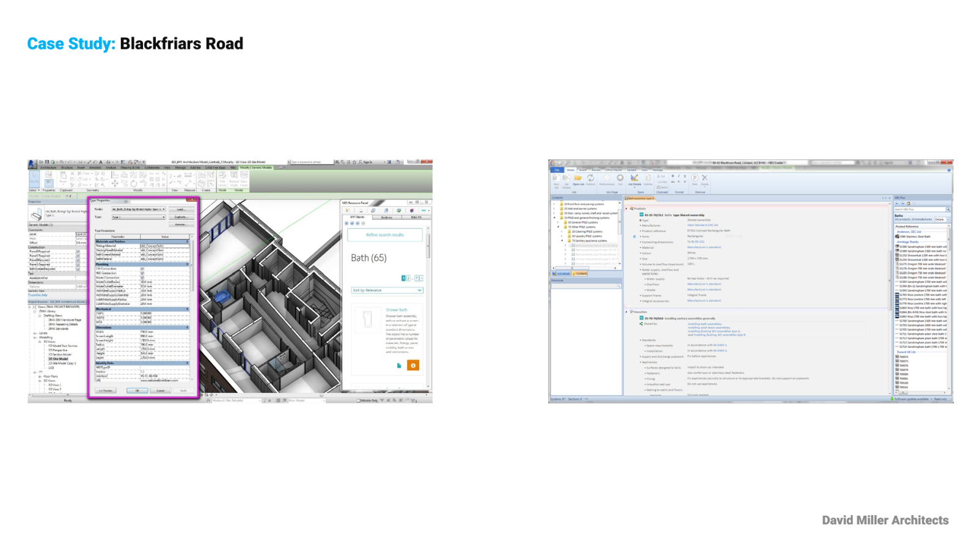Click the Park icon in NBS Create ribbon
980x550 pixels.
pyautogui.click(x=695, y=179)
